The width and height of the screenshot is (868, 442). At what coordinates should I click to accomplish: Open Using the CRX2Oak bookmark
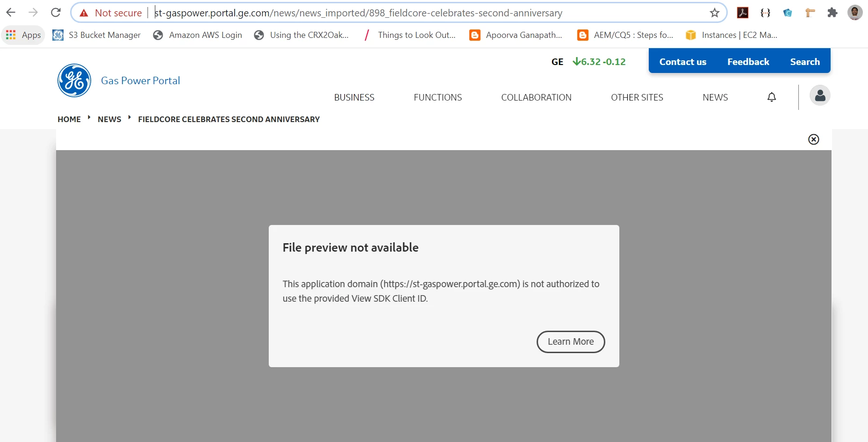(x=301, y=35)
